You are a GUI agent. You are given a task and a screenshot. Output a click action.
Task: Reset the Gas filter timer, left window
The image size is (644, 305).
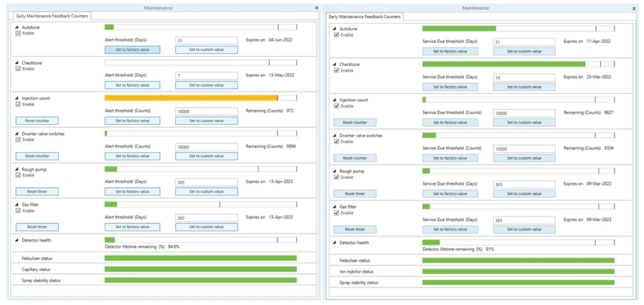[37, 227]
